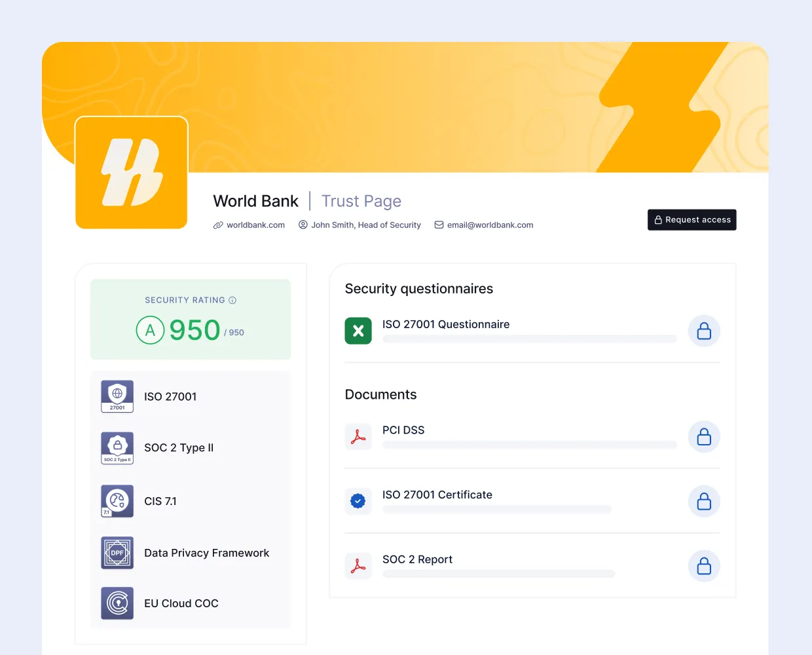Click the DPF badge icon

pos(117,553)
